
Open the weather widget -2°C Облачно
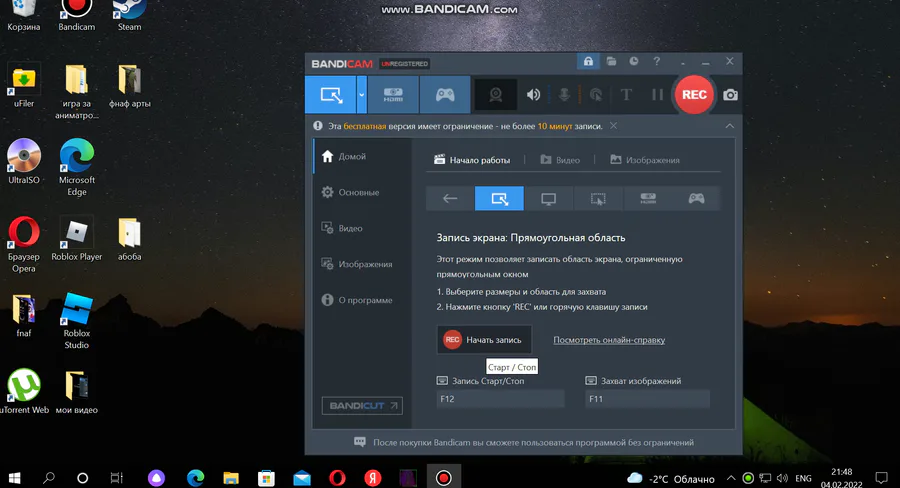[670, 478]
